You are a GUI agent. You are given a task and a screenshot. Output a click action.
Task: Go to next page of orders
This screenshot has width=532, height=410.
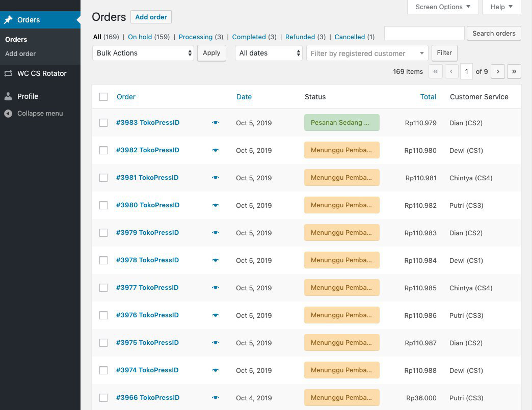coord(498,71)
